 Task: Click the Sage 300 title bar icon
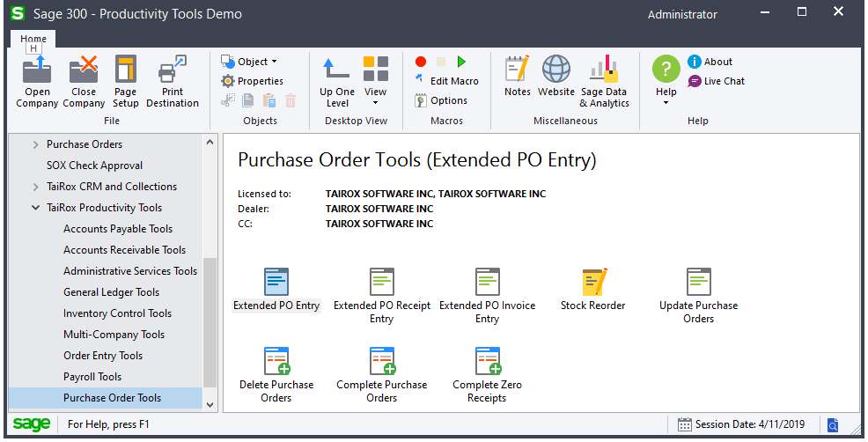(18, 13)
